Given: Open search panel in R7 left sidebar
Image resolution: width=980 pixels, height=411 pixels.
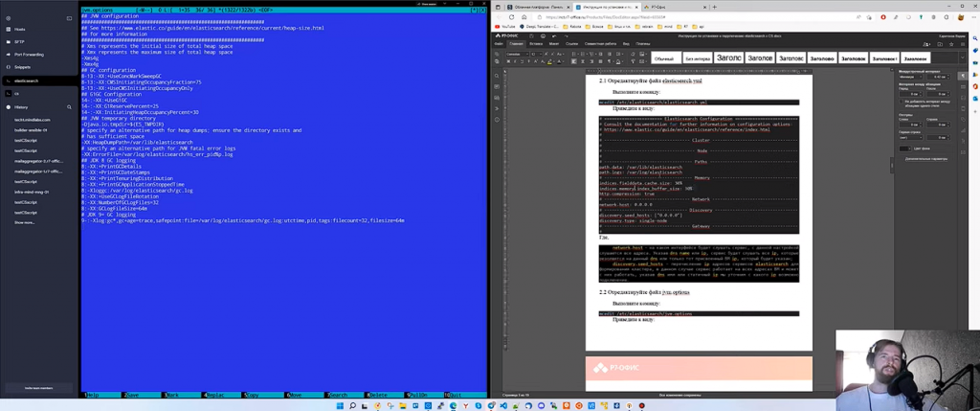Looking at the screenshot, I should click(x=497, y=76).
